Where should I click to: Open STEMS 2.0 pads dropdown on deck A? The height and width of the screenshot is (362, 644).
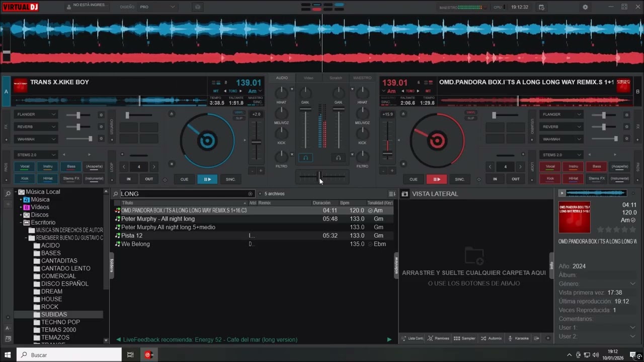click(x=36, y=155)
